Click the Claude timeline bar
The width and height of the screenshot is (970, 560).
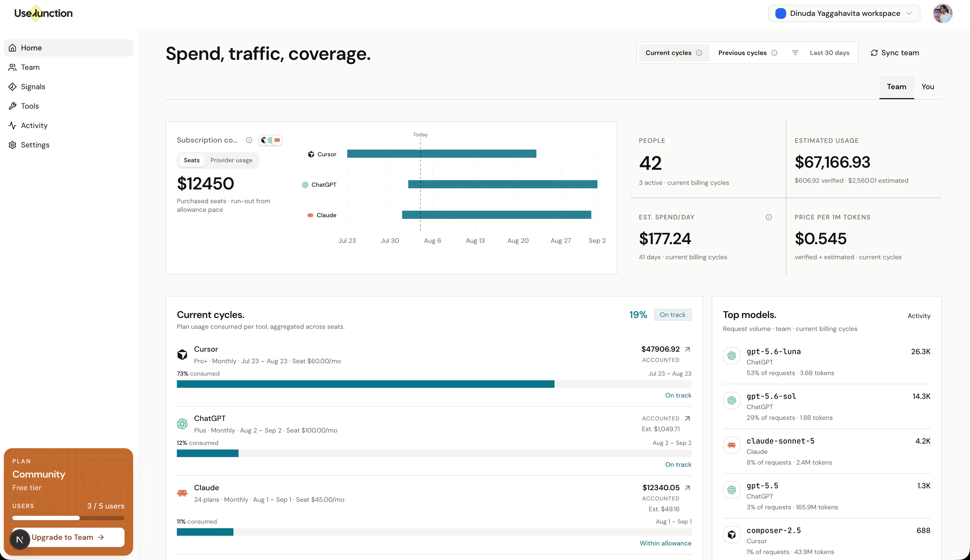[496, 215]
